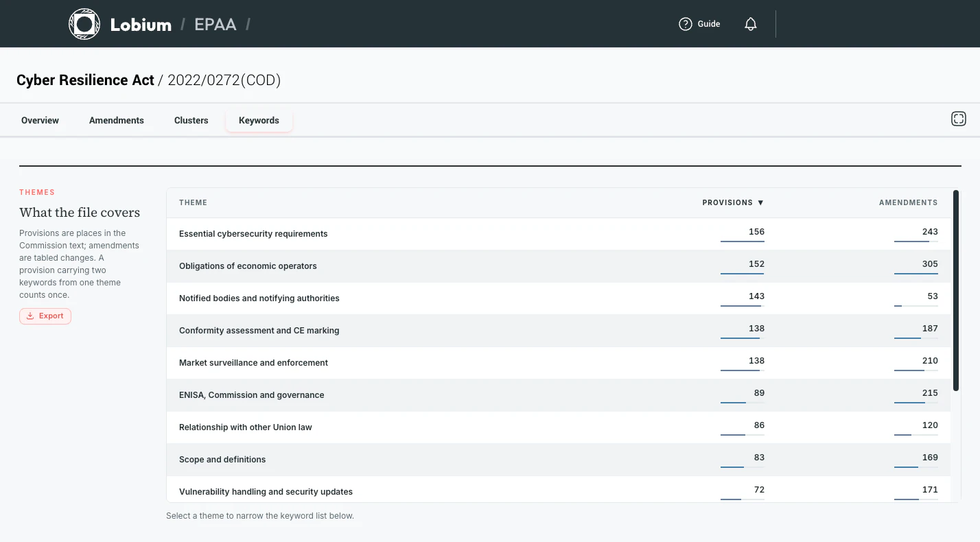This screenshot has width=980, height=542.
Task: Click amendments count 305
Action: (930, 264)
